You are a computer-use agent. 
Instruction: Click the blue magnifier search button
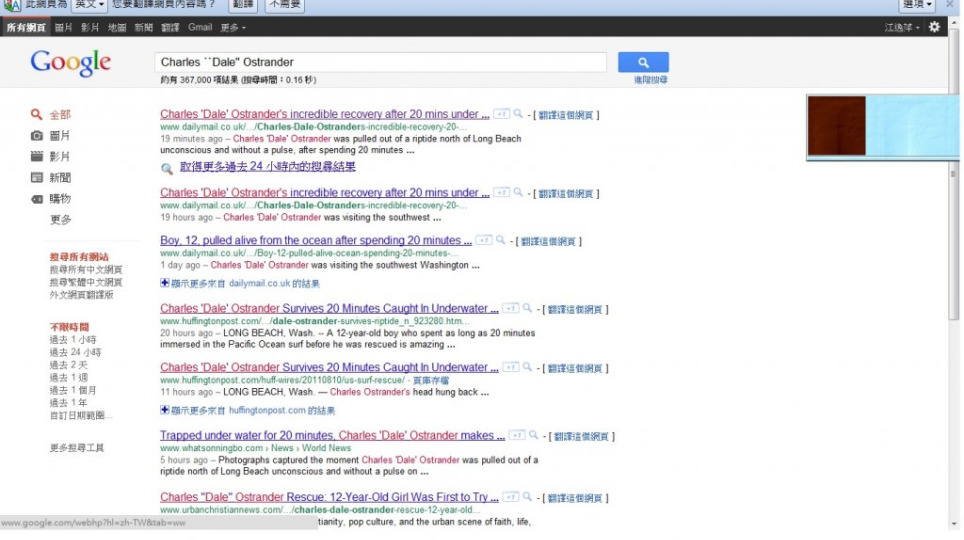(x=643, y=62)
